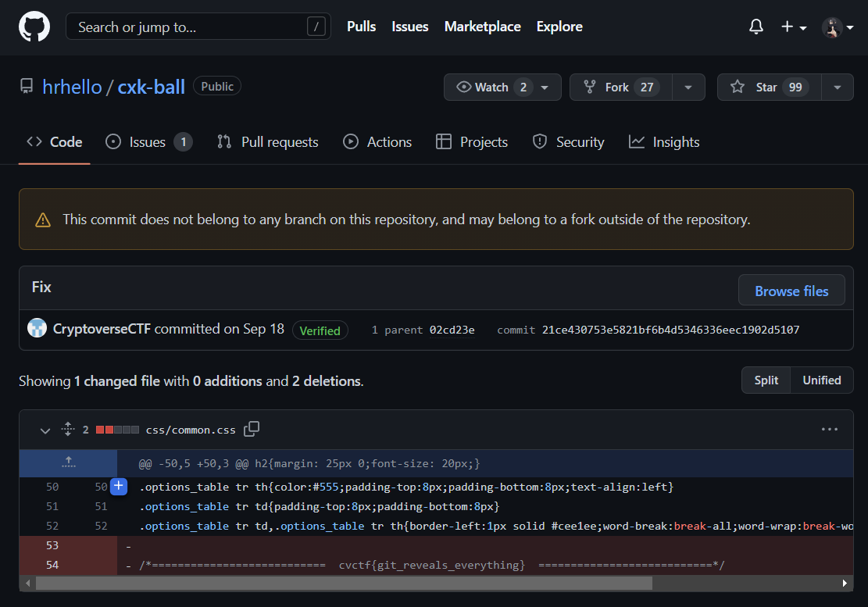Open parent commit 02cd23e
The image size is (868, 607).
pyautogui.click(x=452, y=330)
